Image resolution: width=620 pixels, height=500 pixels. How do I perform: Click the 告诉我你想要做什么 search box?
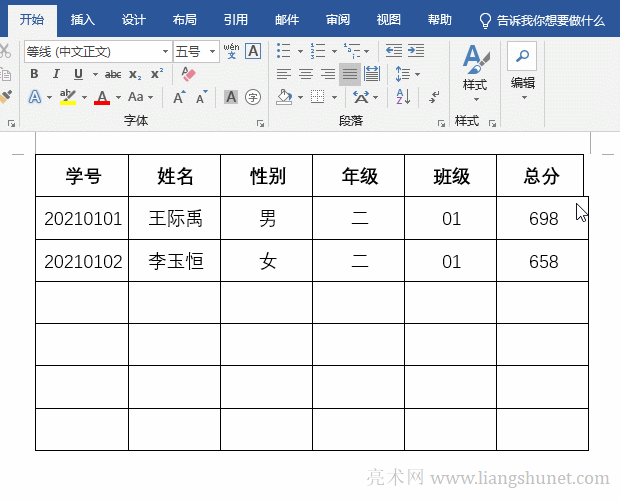[x=542, y=21]
